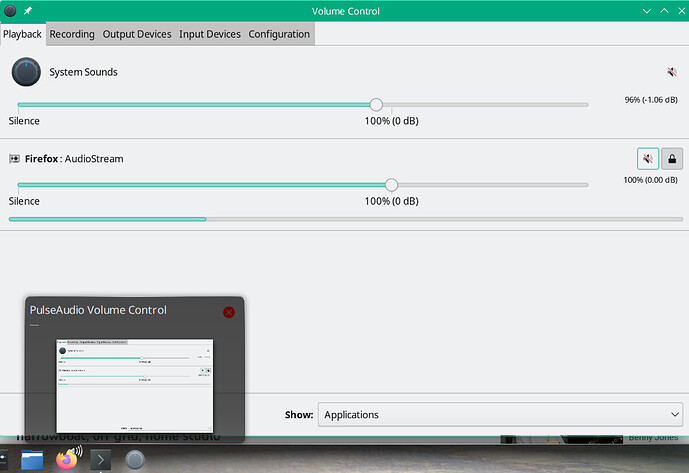Go to the Input Devices tab

tap(210, 34)
